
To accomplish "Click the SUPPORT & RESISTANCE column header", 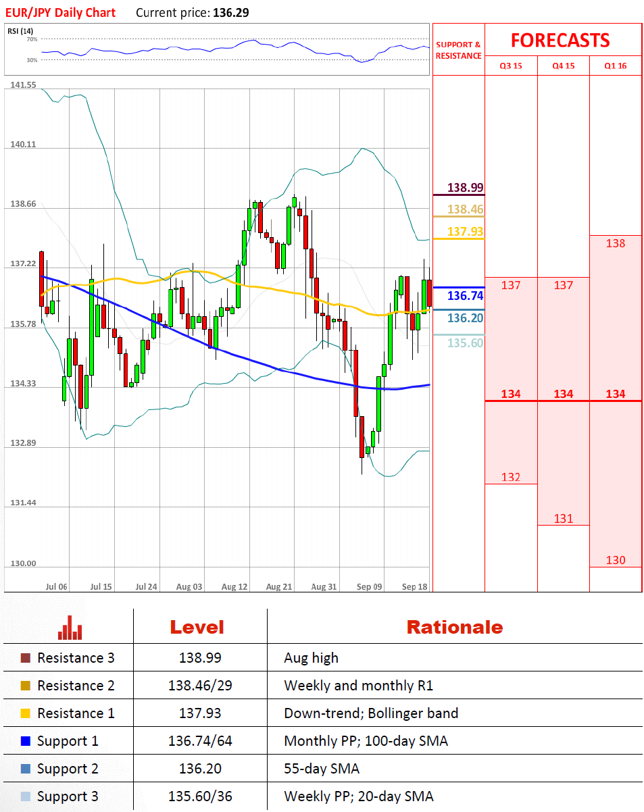I will pos(459,50).
